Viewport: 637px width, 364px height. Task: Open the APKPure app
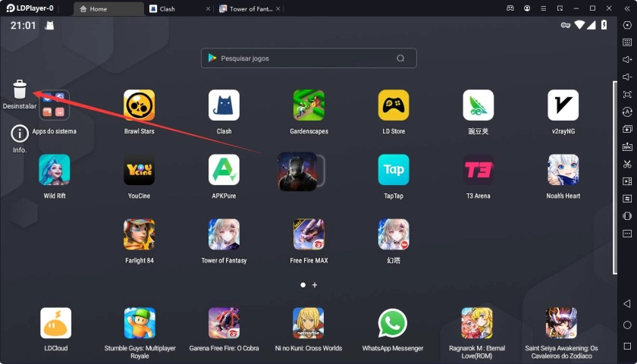(224, 170)
